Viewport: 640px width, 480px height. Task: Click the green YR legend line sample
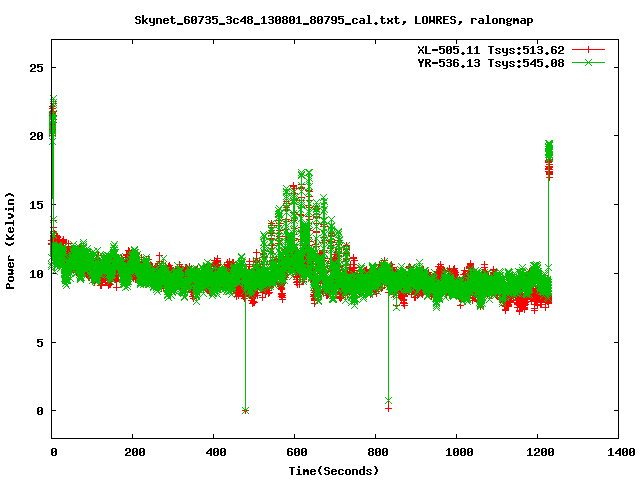[x=588, y=62]
